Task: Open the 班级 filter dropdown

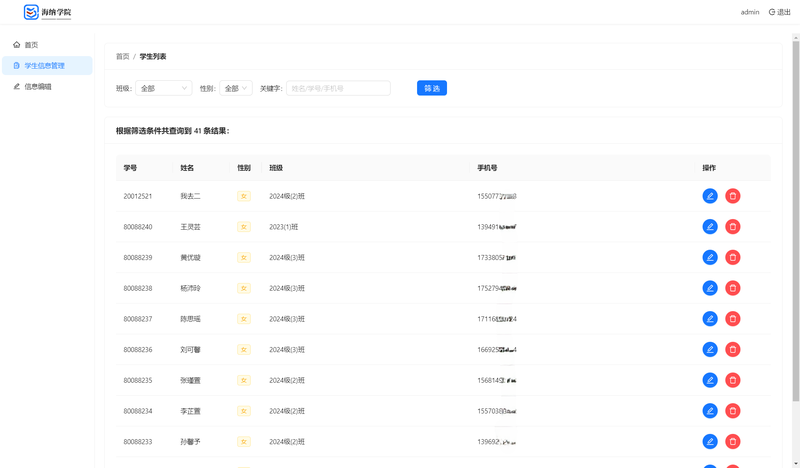Action: click(163, 88)
